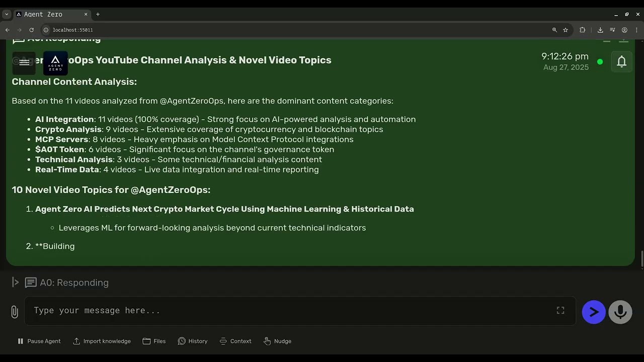
Task: Open the notifications bell
Action: (621, 61)
